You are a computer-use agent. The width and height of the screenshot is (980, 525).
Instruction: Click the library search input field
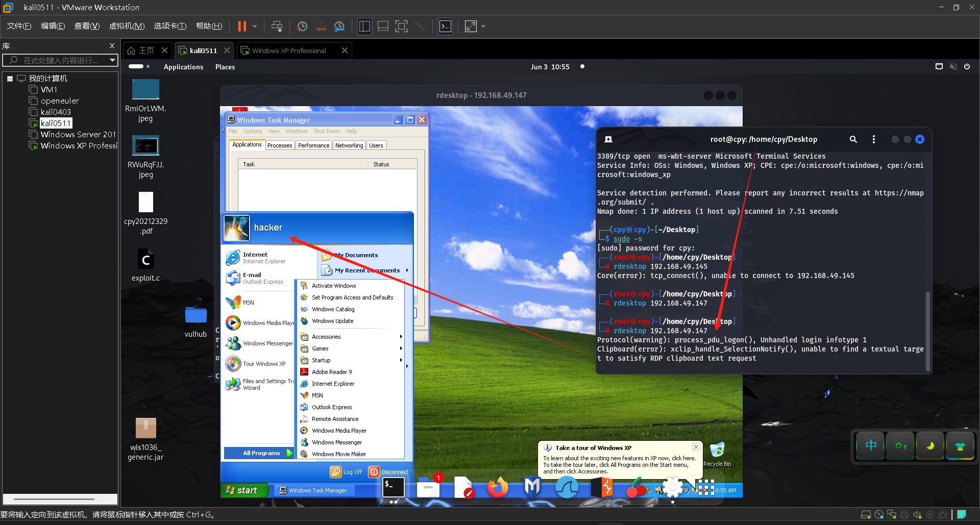[x=56, y=60]
